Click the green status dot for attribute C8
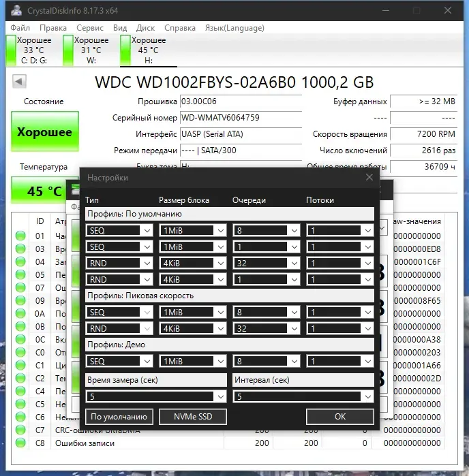 pos(20,443)
